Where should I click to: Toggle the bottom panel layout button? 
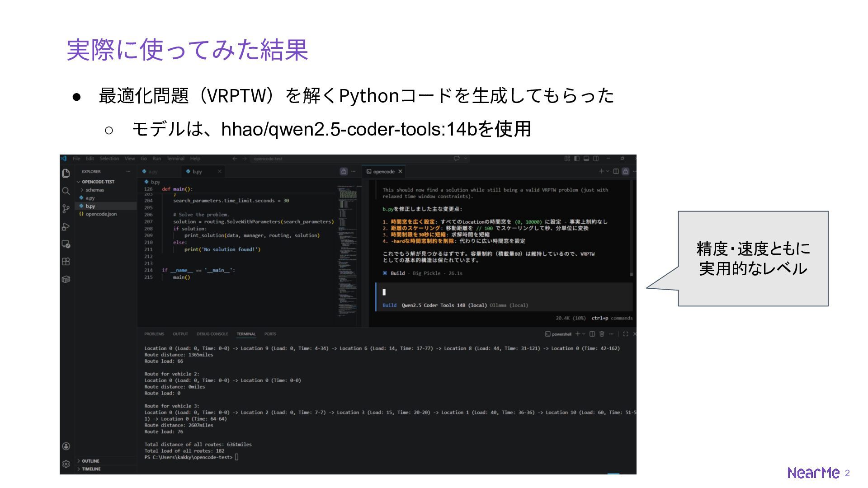[x=586, y=159]
